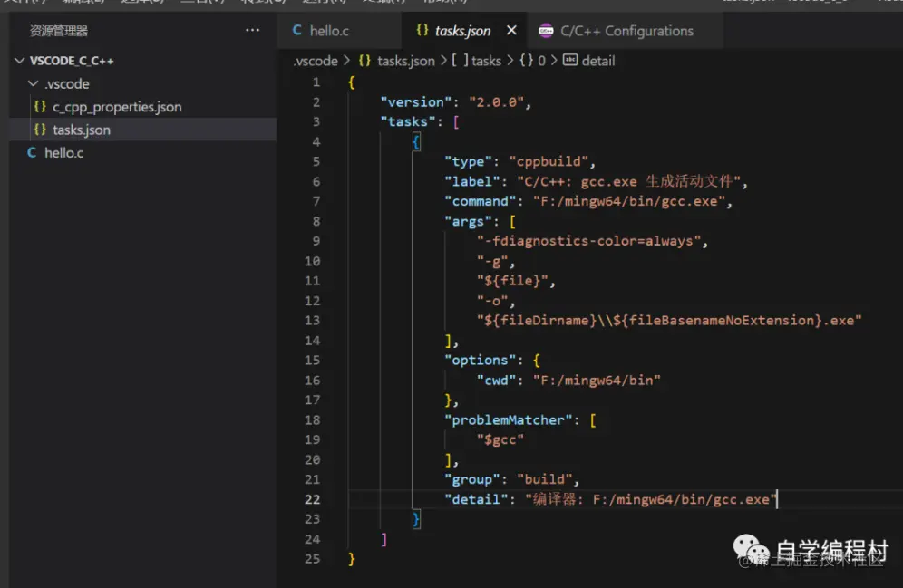Click the "build" group value
Viewport: 903px width, 588px height.
544,478
